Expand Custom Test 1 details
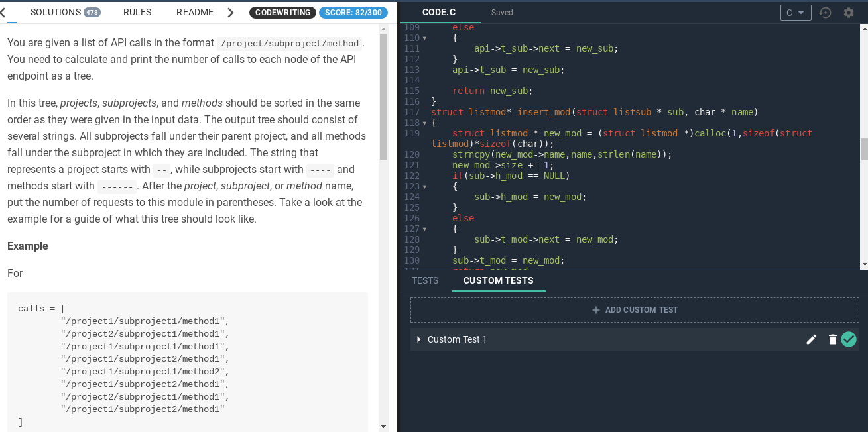 pyautogui.click(x=418, y=339)
